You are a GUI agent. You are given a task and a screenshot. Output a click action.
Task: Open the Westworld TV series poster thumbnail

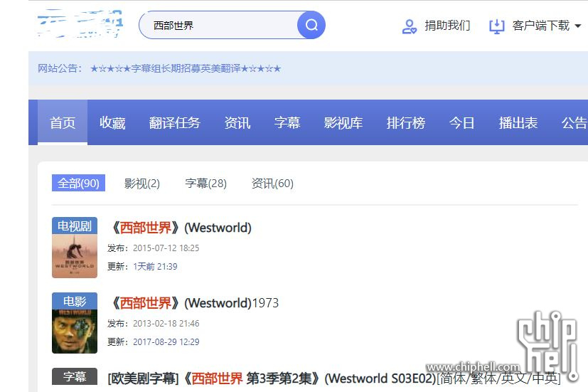pyautogui.click(x=75, y=248)
